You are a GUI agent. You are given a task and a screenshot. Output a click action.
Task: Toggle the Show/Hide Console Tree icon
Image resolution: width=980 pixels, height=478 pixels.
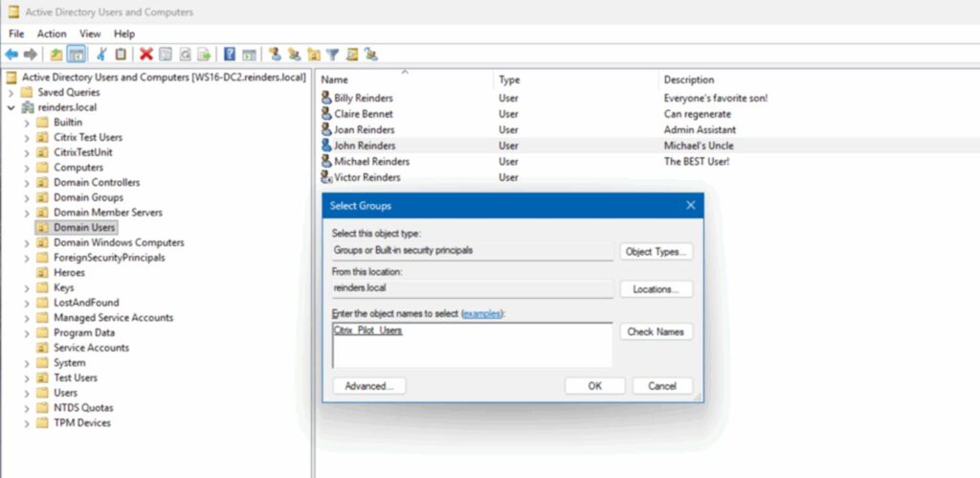[x=77, y=55]
